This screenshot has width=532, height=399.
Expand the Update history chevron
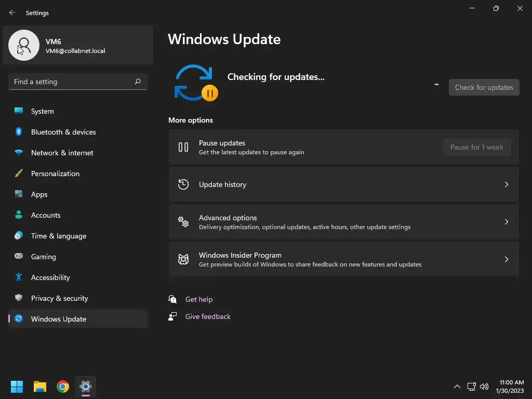coord(506,184)
